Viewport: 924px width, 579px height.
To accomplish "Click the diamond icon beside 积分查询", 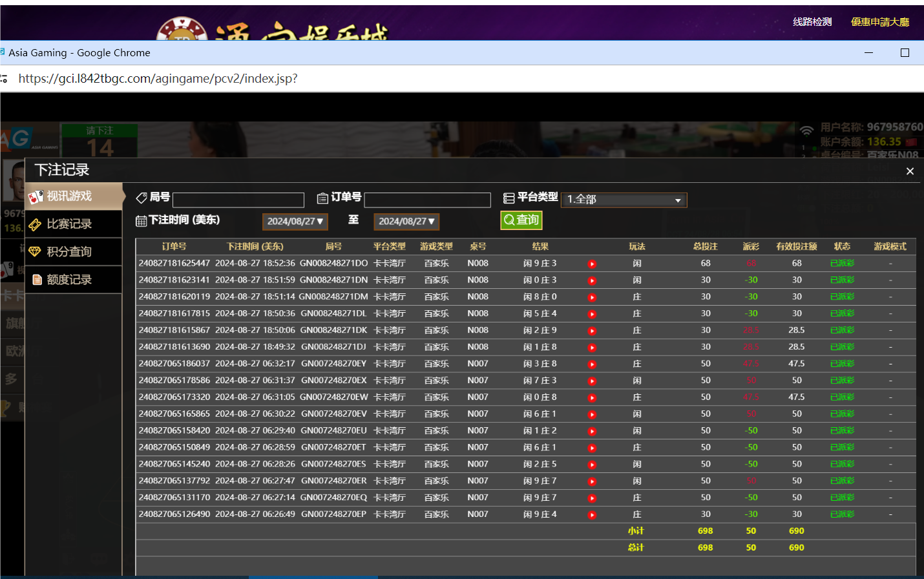I will (x=36, y=252).
